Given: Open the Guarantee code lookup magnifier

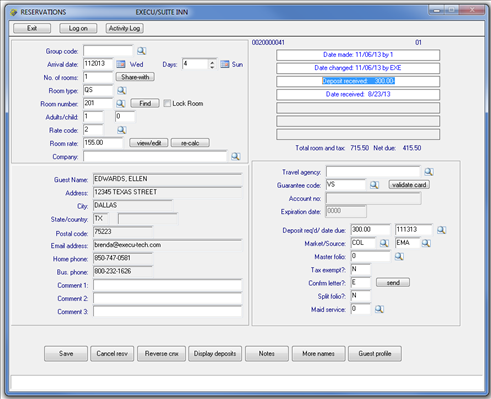Looking at the screenshot, I should click(374, 185).
